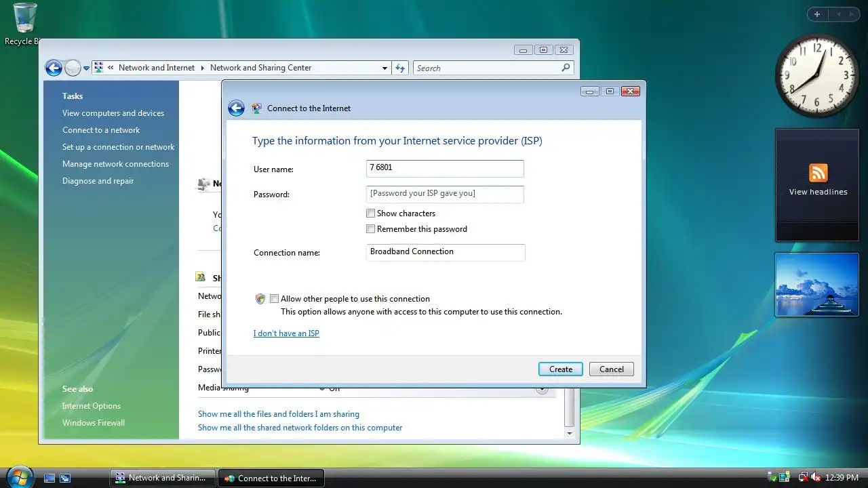Click the Network and Internet breadcrumb

[x=157, y=68]
